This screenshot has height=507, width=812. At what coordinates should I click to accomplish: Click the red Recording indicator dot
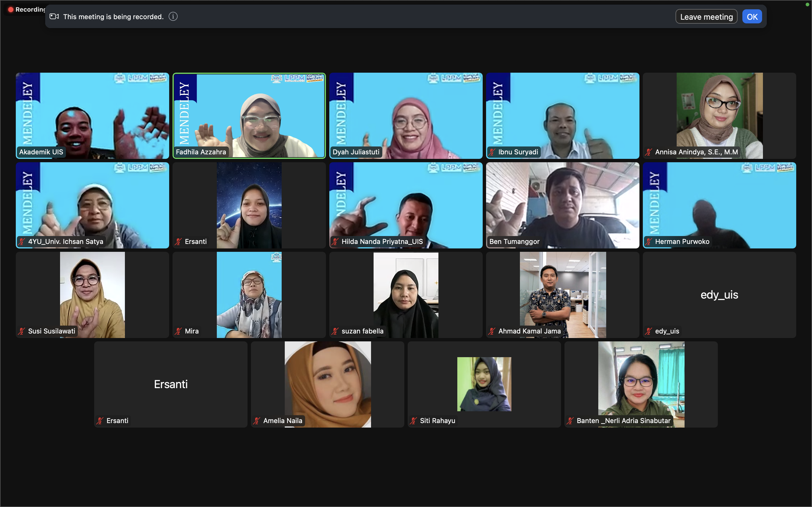(x=11, y=9)
